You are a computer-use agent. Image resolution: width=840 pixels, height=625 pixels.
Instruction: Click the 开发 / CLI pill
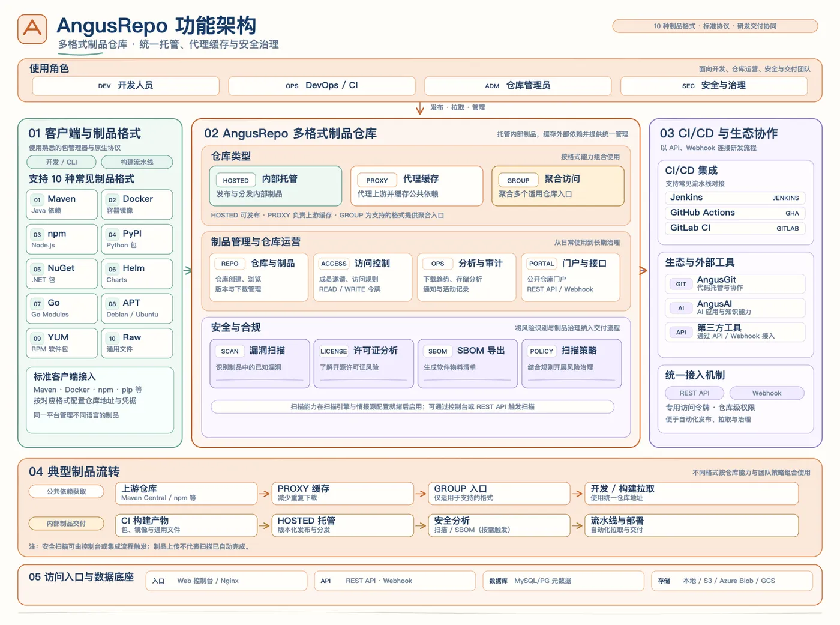61,162
